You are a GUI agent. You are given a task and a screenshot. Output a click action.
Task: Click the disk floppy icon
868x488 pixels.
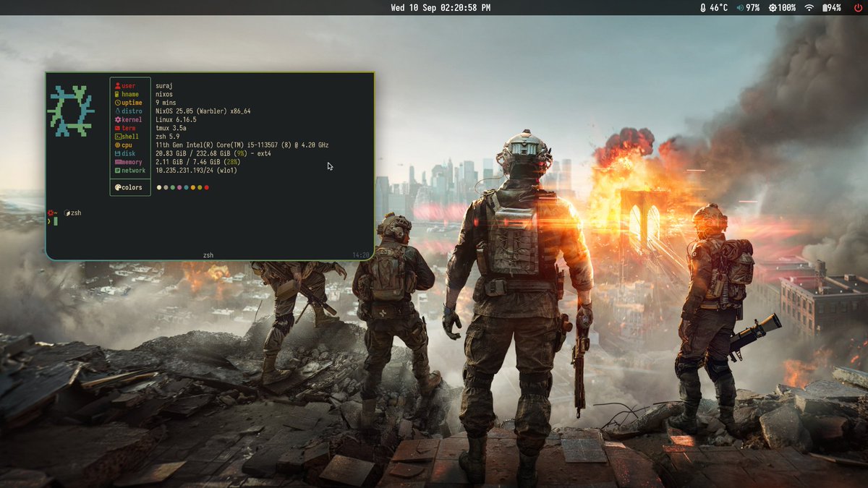pos(117,153)
